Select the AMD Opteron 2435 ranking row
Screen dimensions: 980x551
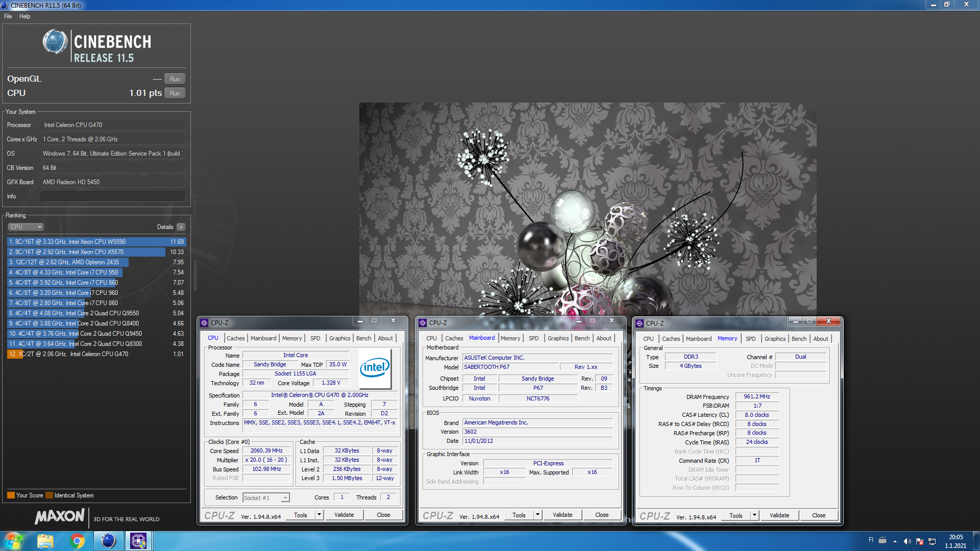coord(96,262)
